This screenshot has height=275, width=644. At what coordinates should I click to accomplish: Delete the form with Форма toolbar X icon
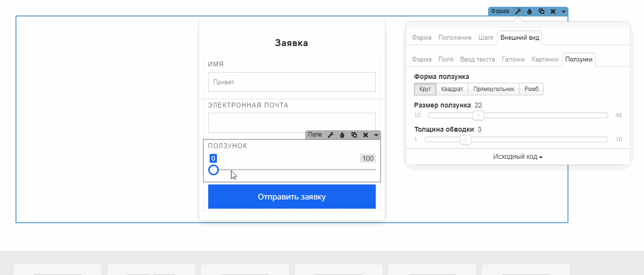(x=553, y=11)
